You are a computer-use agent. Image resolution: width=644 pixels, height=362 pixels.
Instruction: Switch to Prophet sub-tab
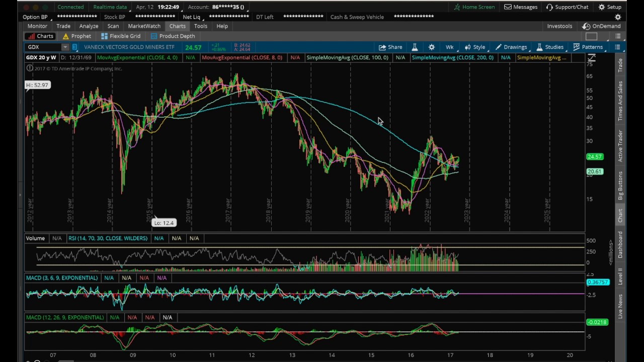click(x=76, y=36)
